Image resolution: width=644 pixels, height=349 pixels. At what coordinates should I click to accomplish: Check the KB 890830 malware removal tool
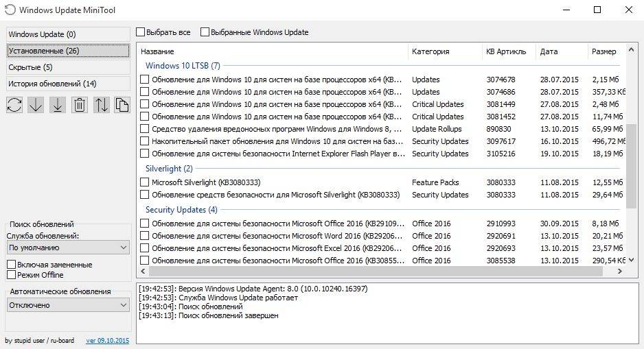(x=145, y=129)
